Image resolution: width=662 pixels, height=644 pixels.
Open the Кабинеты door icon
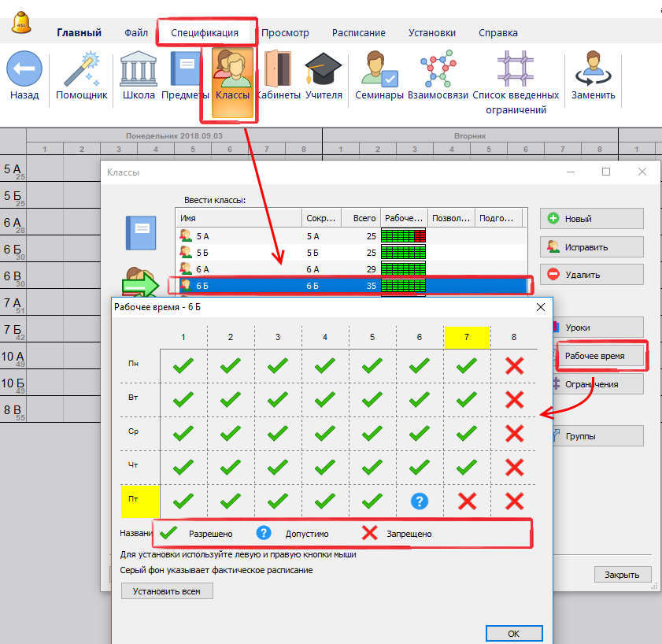tap(278, 69)
